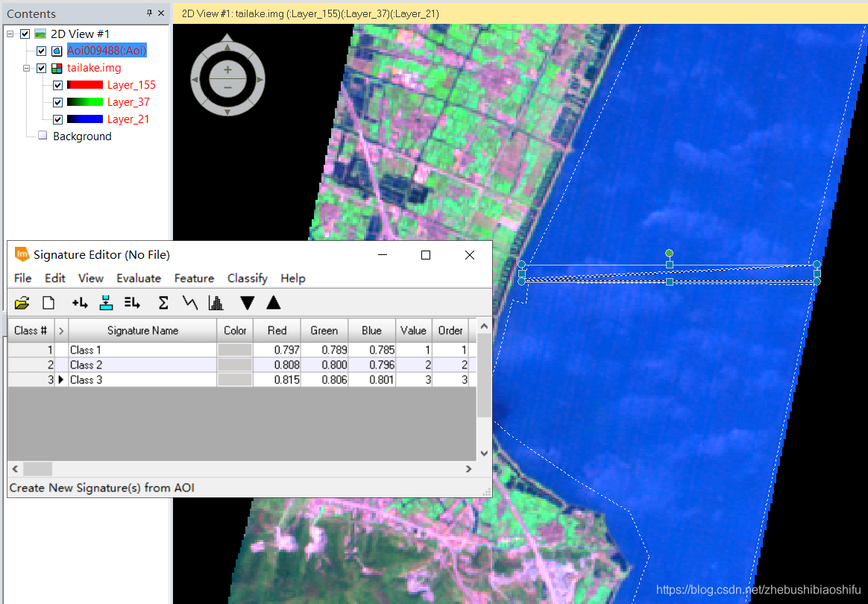Collapse the 2D View #1 tree node

10,34
